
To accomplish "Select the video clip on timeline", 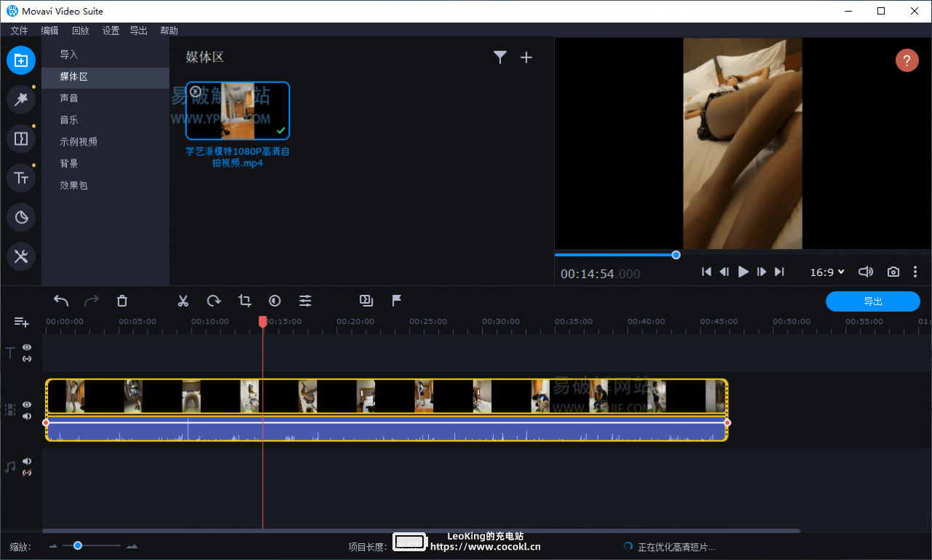I will (x=387, y=396).
